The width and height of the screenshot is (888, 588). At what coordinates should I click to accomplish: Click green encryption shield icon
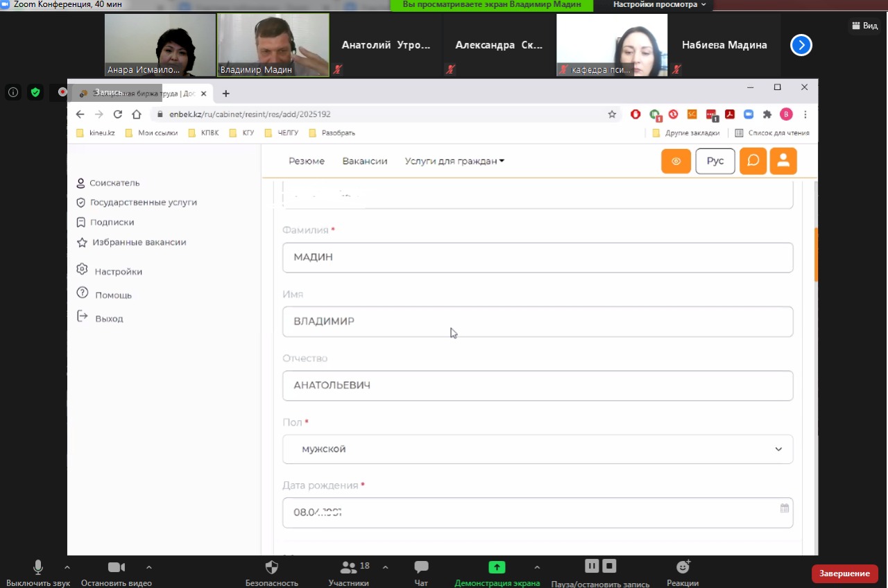pyautogui.click(x=35, y=92)
